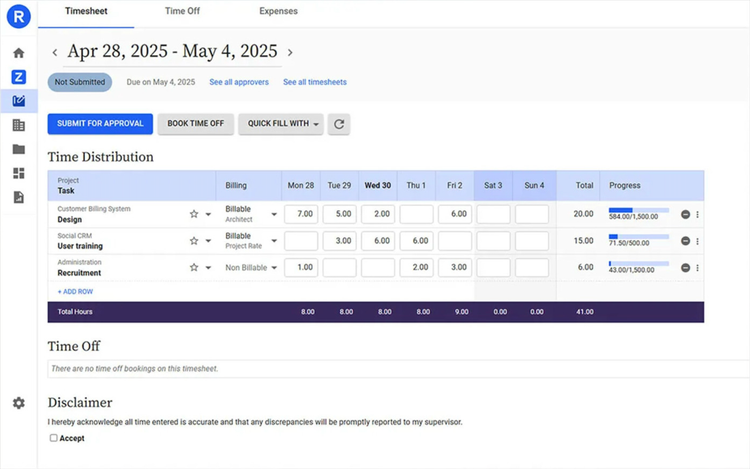Remove the Design row with minus icon
Viewport: 750px width, 469px height.
[x=685, y=214]
